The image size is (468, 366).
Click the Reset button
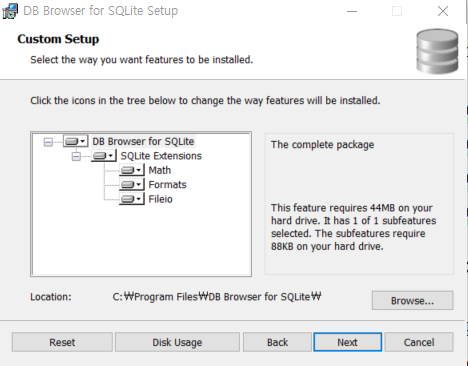pos(62,342)
